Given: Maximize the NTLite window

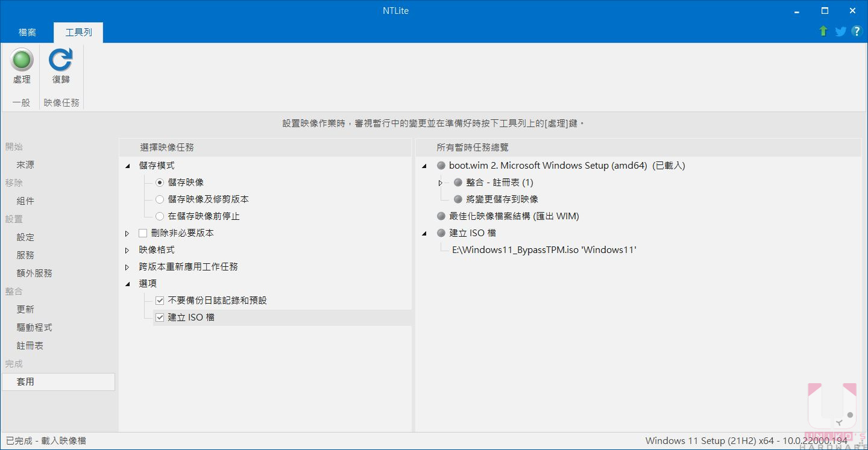Looking at the screenshot, I should click(825, 10).
